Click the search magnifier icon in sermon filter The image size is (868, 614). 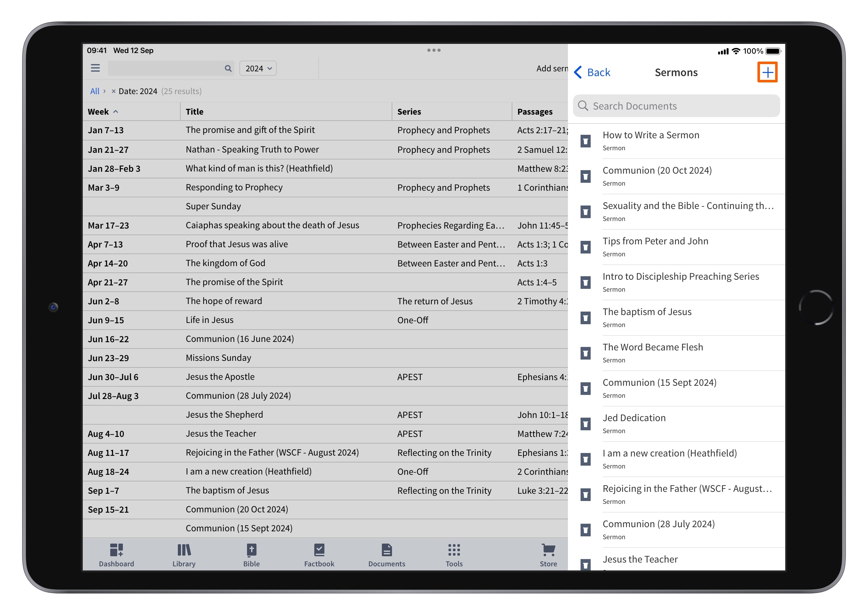[228, 69]
